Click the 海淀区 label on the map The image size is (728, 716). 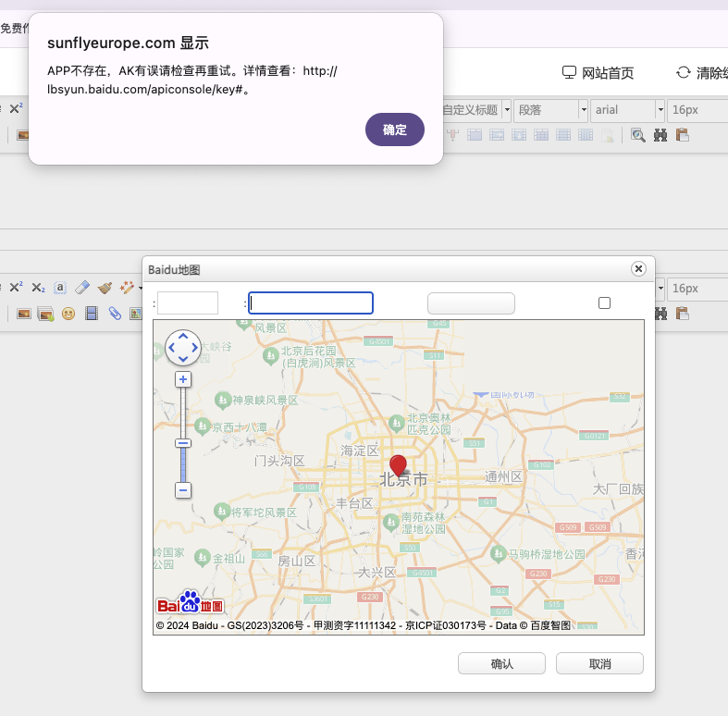360,451
